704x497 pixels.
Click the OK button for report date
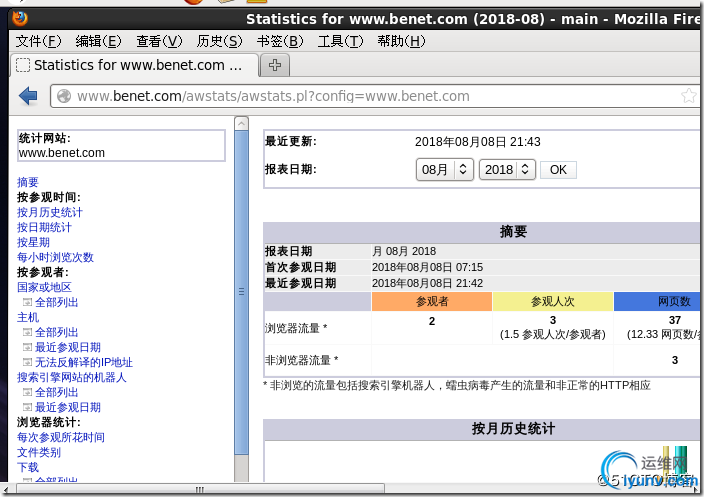point(558,170)
